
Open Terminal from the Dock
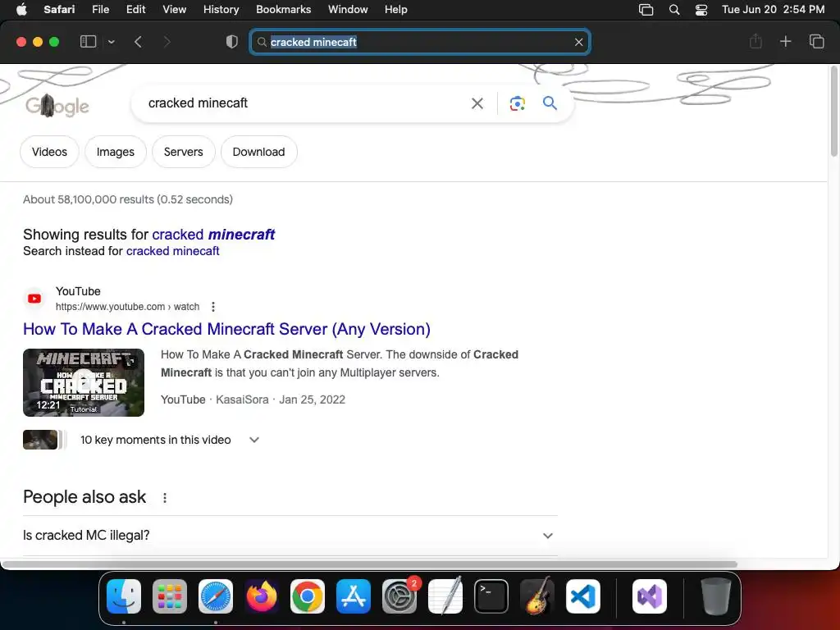tap(491, 596)
